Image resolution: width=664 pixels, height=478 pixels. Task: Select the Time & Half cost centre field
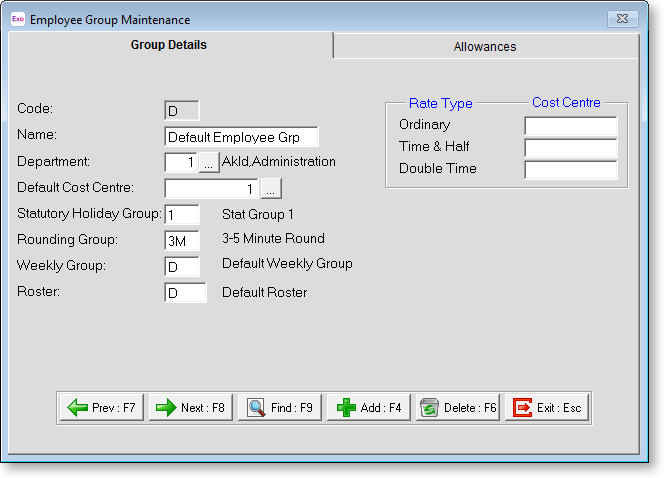pyautogui.click(x=570, y=148)
